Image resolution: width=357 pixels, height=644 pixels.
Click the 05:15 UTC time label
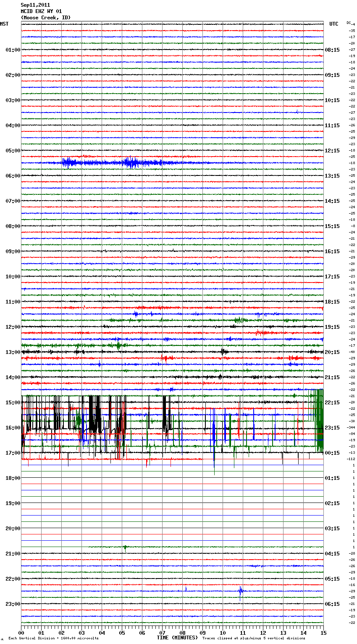[332, 579]
